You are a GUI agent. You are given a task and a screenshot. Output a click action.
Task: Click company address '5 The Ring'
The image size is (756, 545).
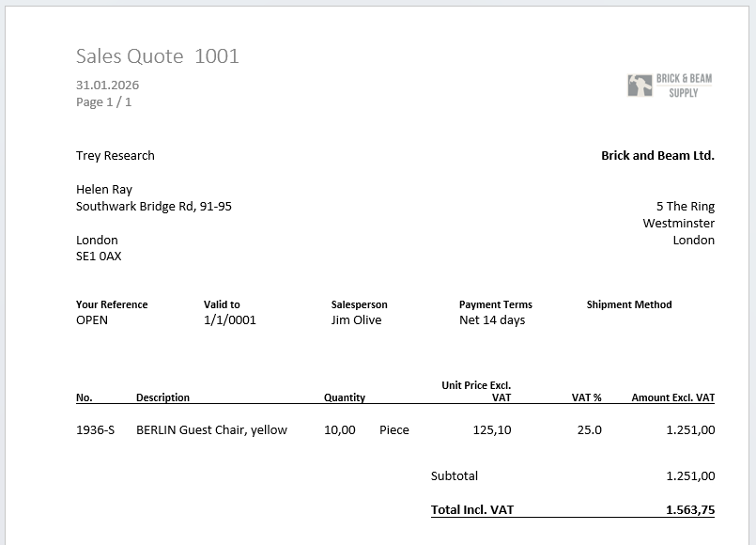(686, 207)
